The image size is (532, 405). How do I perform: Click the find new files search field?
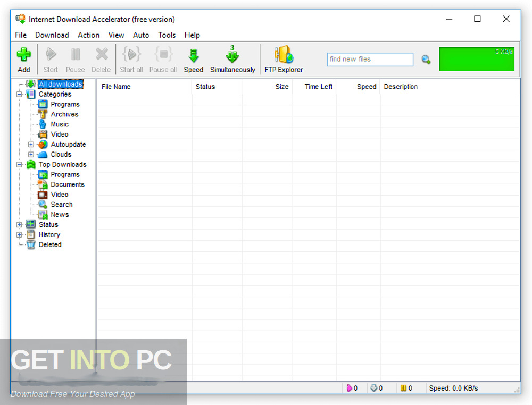(x=370, y=60)
